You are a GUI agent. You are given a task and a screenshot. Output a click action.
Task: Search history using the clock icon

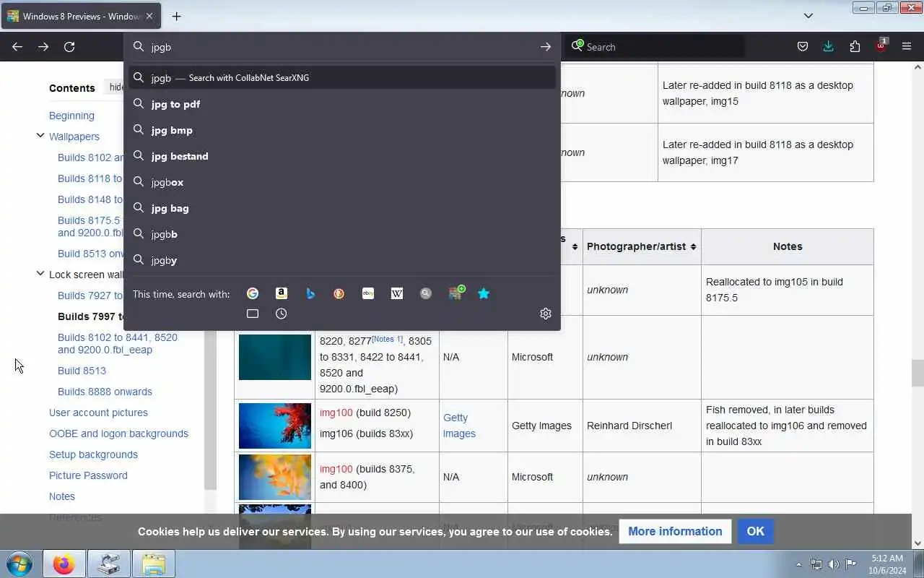282,314
